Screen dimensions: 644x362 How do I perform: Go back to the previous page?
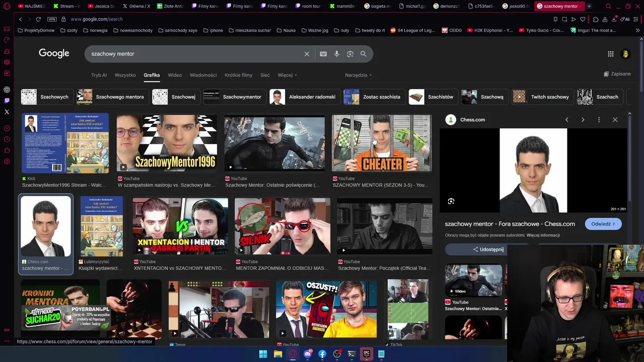(21, 19)
